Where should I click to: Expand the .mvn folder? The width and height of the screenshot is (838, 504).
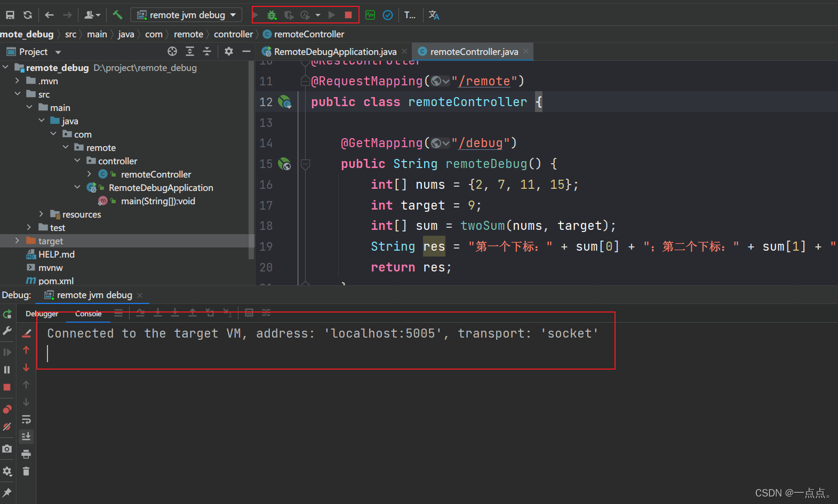tap(17, 81)
